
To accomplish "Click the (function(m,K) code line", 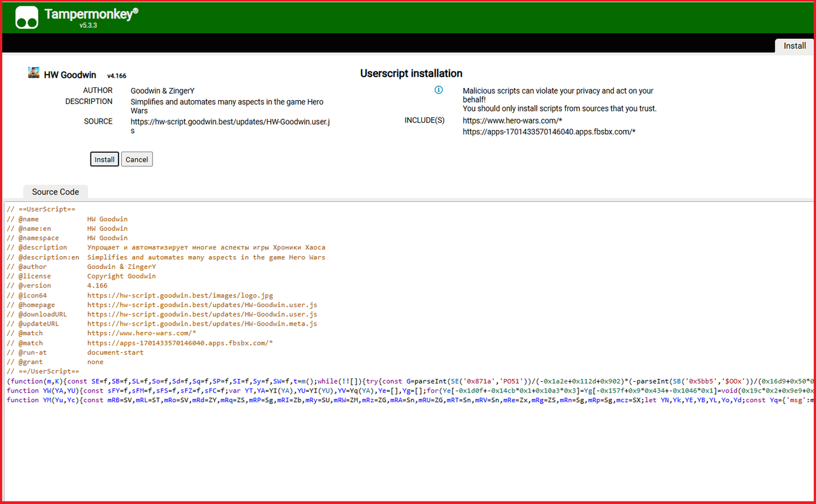I will click(410, 381).
